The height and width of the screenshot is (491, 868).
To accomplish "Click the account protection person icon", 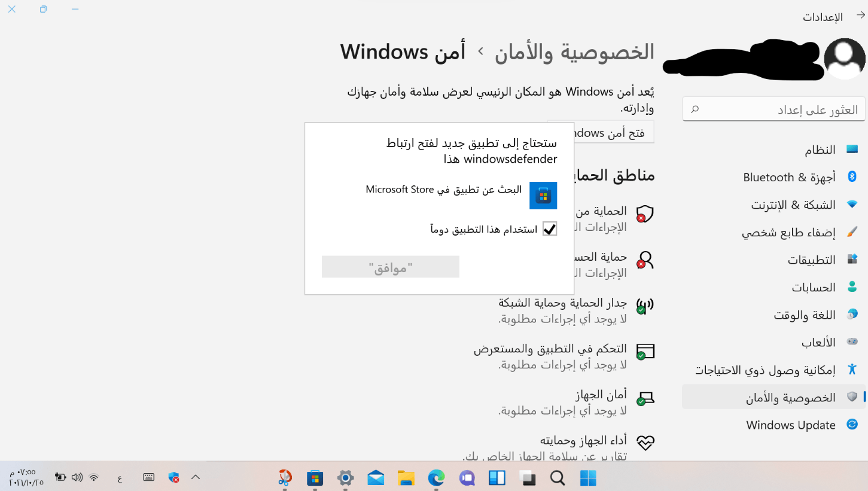I will click(x=645, y=260).
